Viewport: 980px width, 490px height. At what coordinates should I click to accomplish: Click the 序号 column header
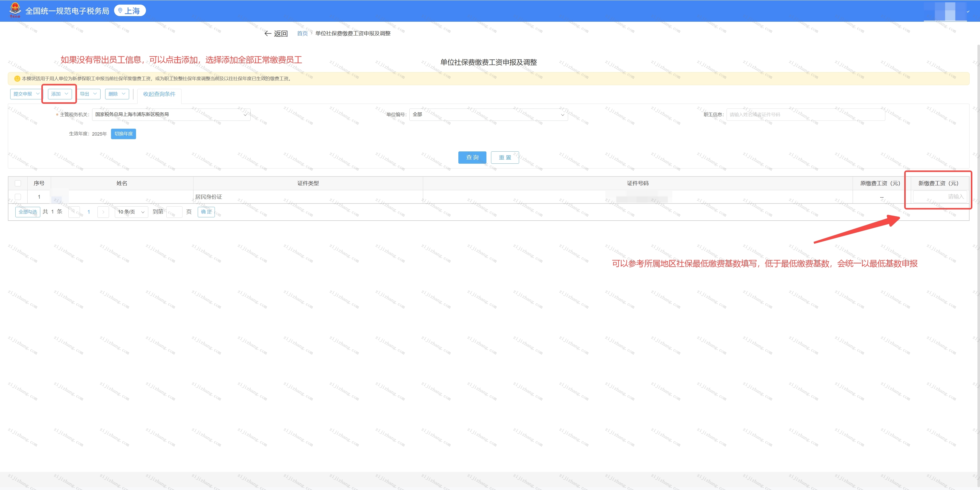tap(39, 183)
